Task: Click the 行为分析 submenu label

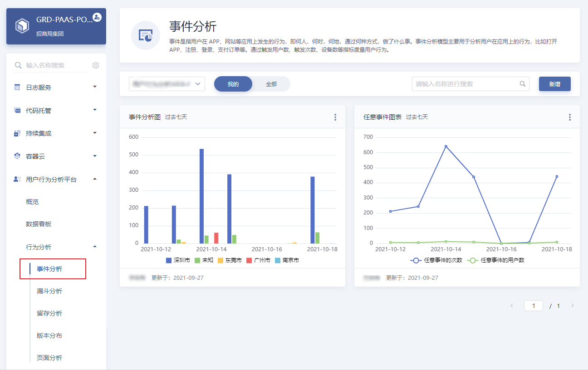Action: point(39,247)
